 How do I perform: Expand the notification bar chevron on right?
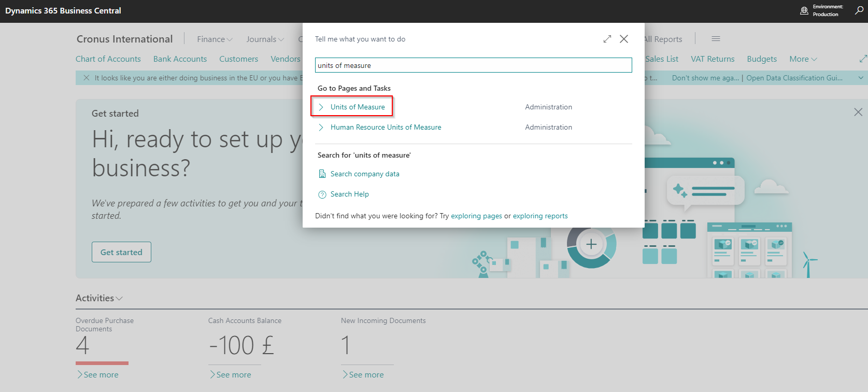(861, 78)
